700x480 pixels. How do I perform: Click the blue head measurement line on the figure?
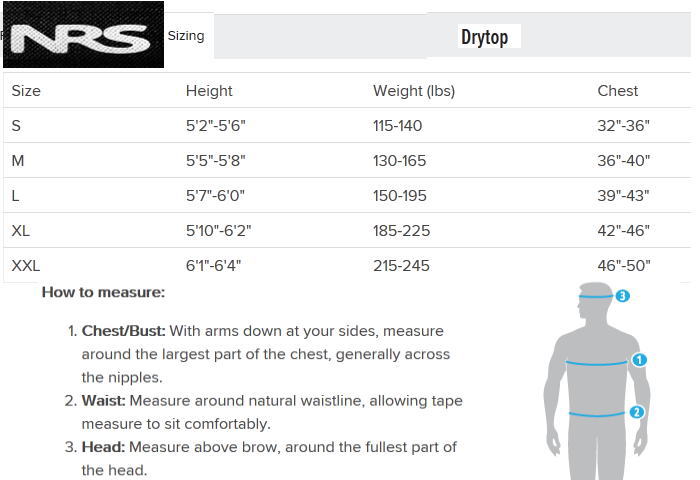(596, 296)
